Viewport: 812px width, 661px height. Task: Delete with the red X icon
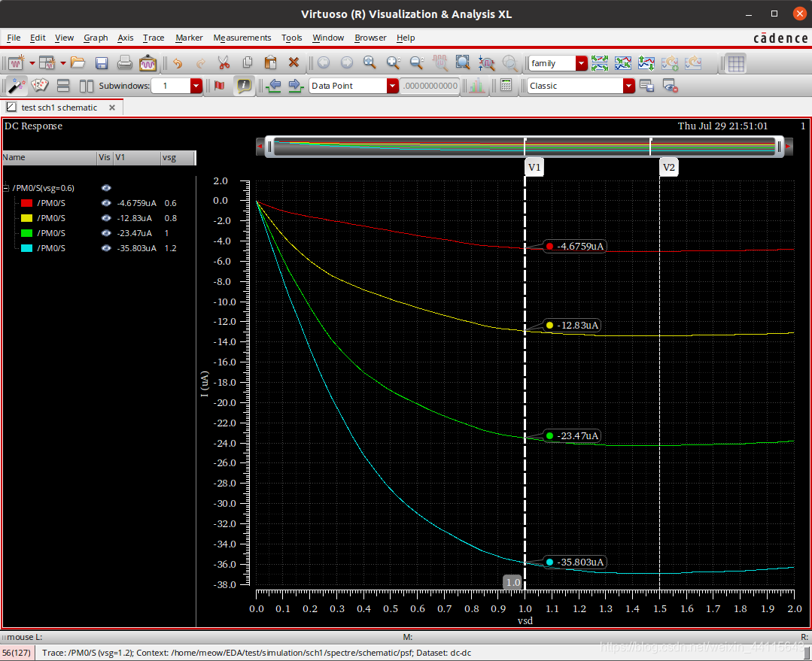(x=293, y=63)
